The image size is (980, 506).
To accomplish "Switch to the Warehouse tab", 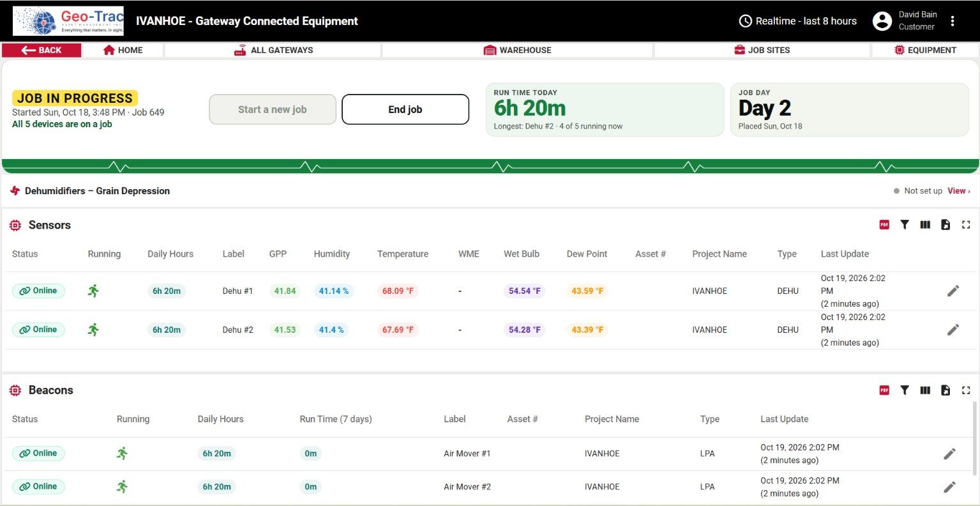I will (x=518, y=50).
